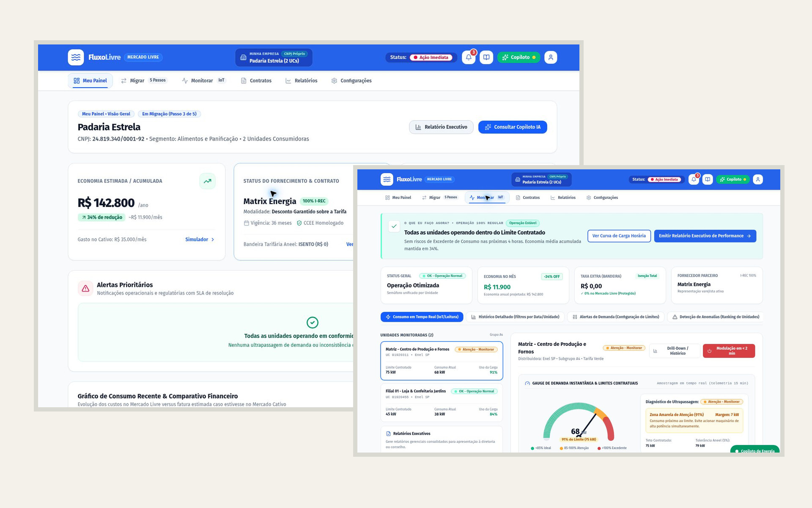Open Contratos tab in back window
This screenshot has height=508, width=812.
click(x=256, y=80)
